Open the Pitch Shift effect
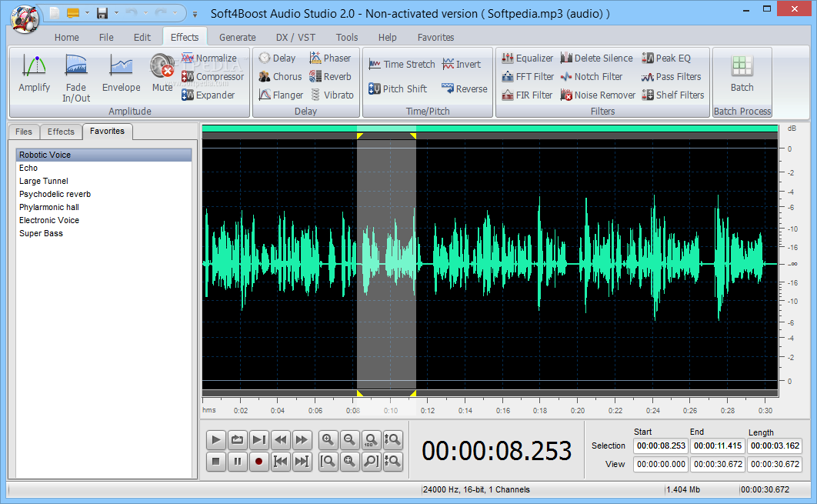The width and height of the screenshot is (817, 504). (x=398, y=88)
